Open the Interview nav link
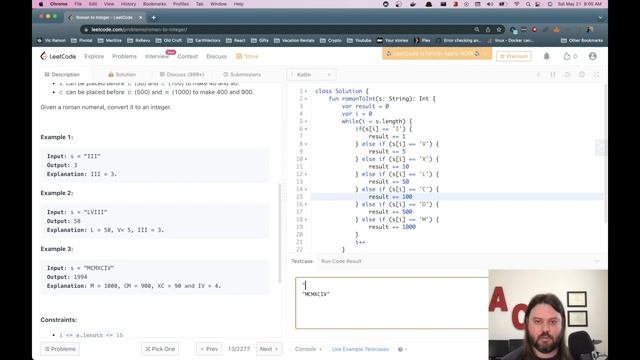 157,56
